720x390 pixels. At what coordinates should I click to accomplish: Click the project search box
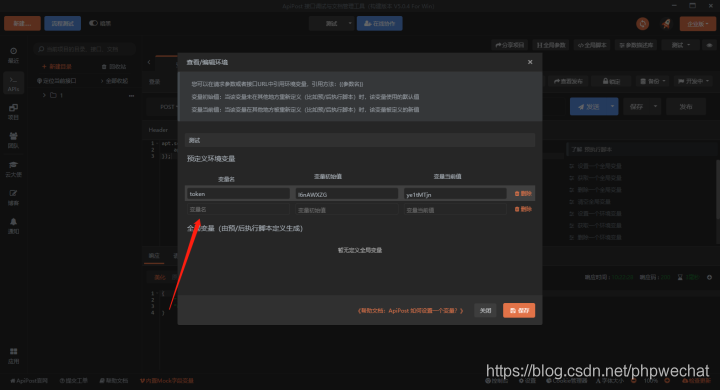(x=84, y=49)
